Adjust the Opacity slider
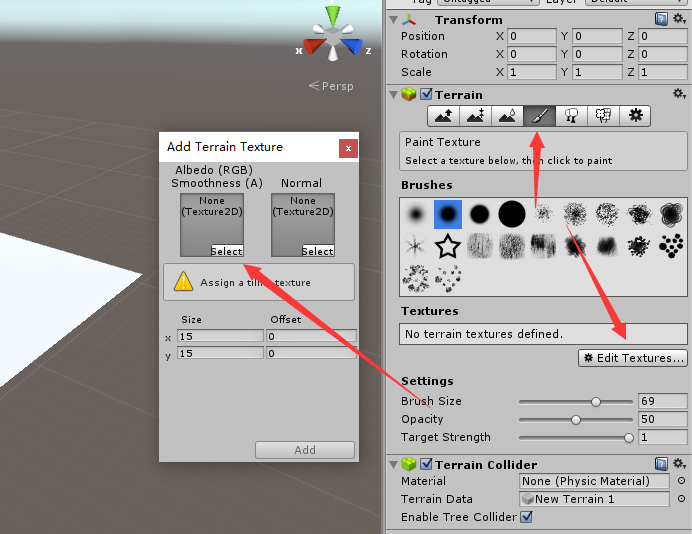 pyautogui.click(x=576, y=420)
